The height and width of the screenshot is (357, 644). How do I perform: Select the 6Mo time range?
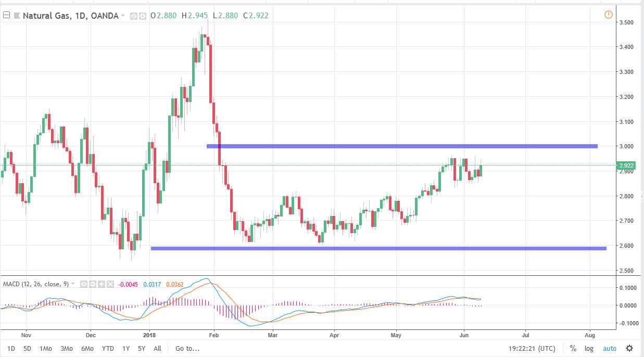tap(86, 348)
